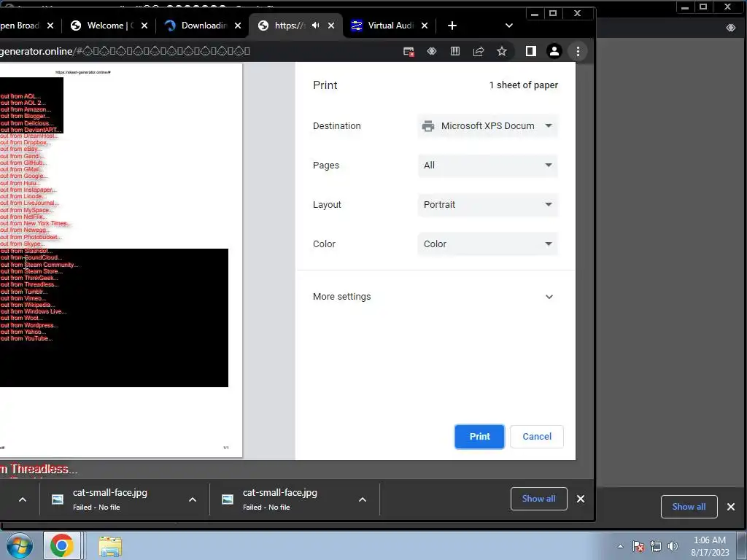Open File Explorer from taskbar
Viewport: 747px width, 560px height.
coord(110,545)
